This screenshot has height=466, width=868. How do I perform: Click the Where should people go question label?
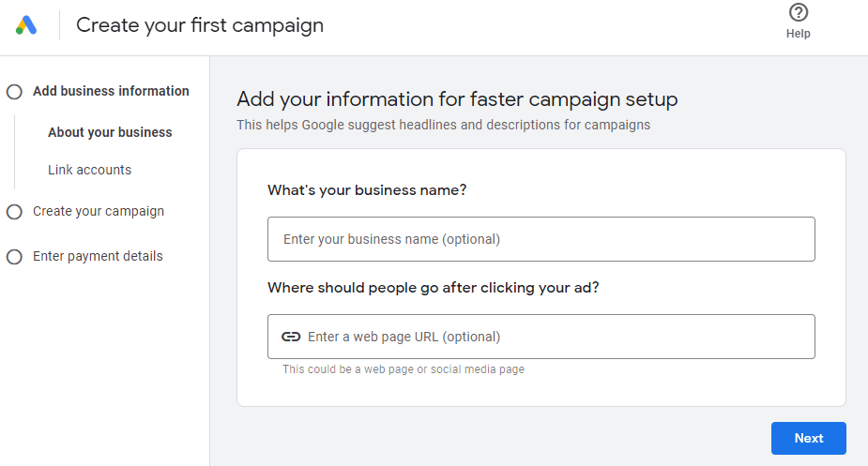point(433,288)
